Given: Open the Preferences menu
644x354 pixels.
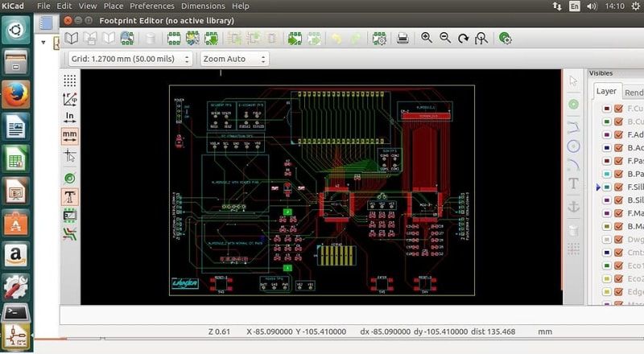Looking at the screenshot, I should coord(152,6).
